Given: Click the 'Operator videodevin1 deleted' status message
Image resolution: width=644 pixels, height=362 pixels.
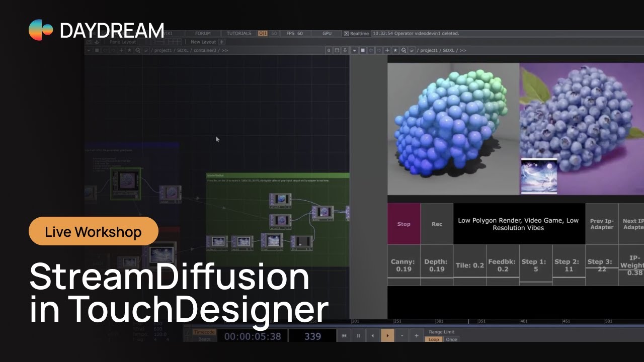Looking at the screenshot, I should [x=415, y=33].
